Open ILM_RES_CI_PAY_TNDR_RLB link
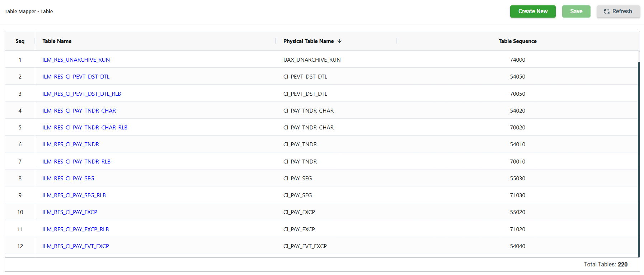644x275 pixels. pyautogui.click(x=76, y=162)
